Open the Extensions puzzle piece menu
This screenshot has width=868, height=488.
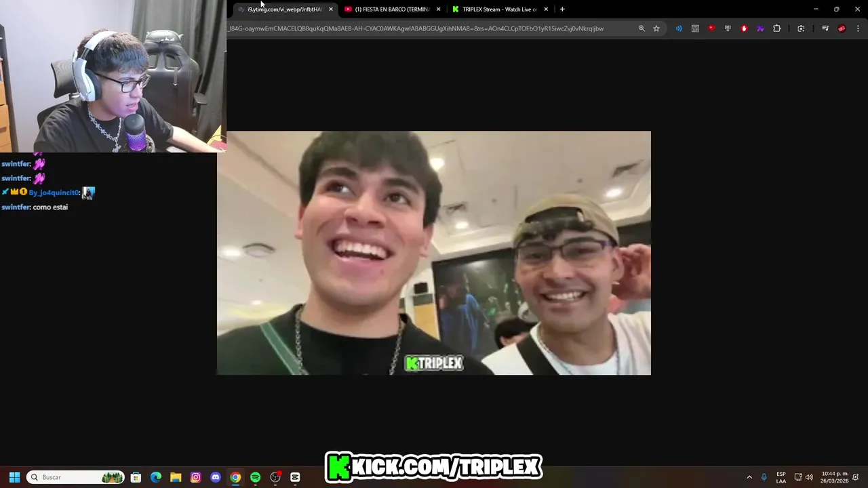(777, 28)
